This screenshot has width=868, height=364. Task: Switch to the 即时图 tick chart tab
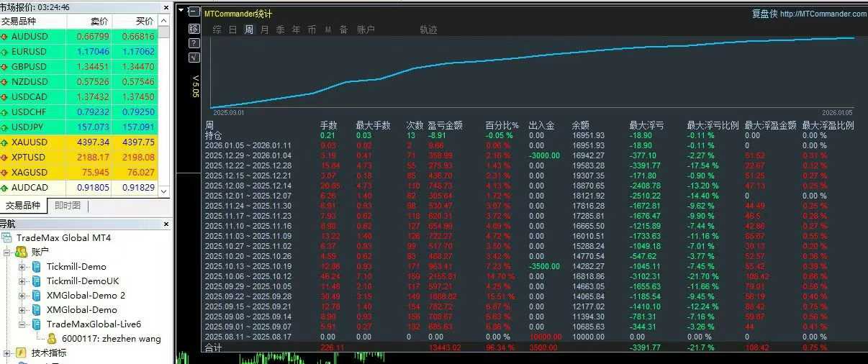[67, 206]
